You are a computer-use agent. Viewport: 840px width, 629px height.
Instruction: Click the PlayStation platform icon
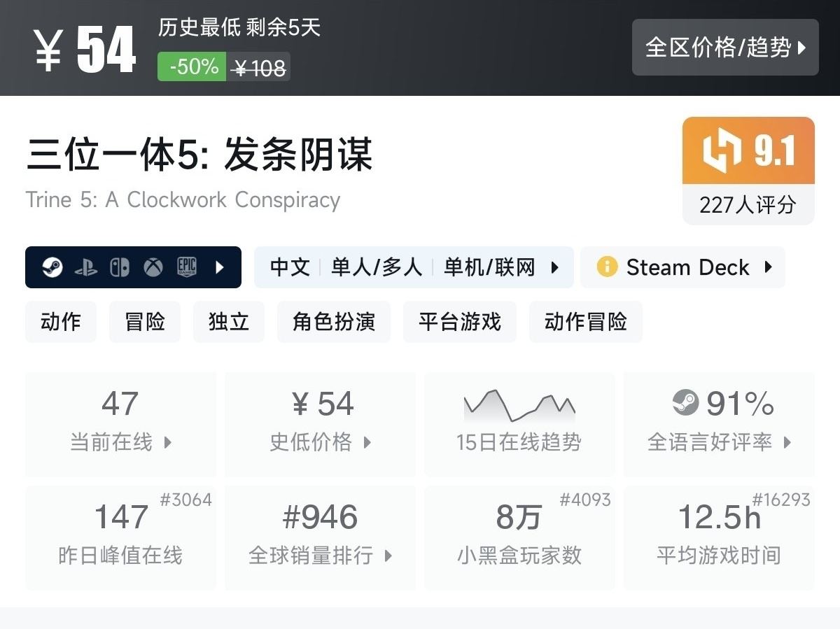click(86, 267)
